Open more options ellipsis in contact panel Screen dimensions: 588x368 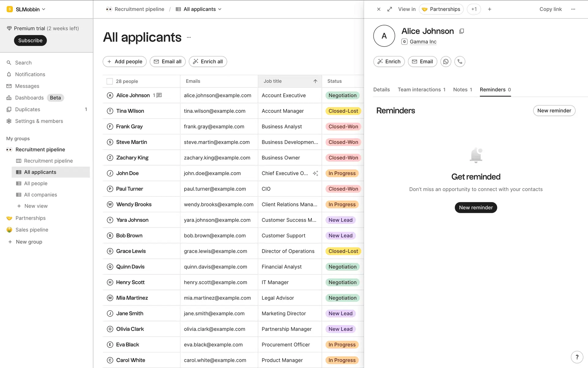(x=573, y=9)
